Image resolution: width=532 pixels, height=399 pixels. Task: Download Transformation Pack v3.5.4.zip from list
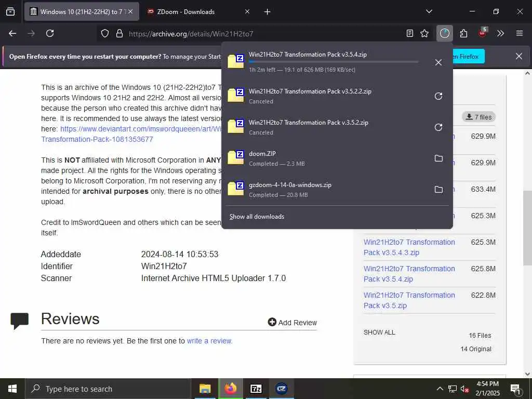click(409, 274)
